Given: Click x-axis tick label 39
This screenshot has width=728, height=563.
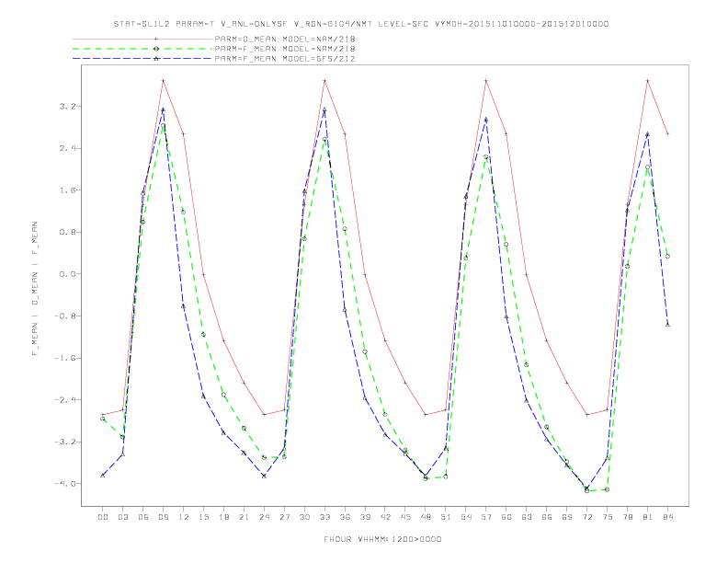Looking at the screenshot, I should [365, 517].
